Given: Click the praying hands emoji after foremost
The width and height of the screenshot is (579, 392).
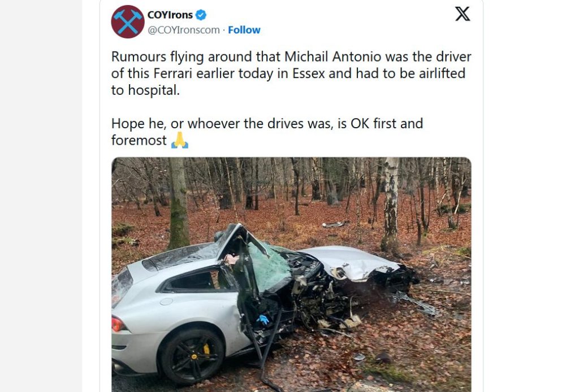Looking at the screenshot, I should tap(179, 140).
